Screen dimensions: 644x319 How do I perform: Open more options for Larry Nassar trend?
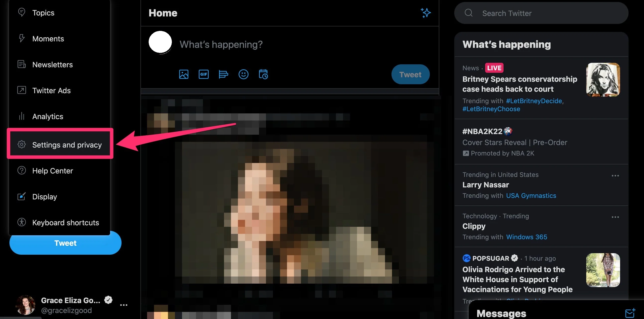coord(615,176)
